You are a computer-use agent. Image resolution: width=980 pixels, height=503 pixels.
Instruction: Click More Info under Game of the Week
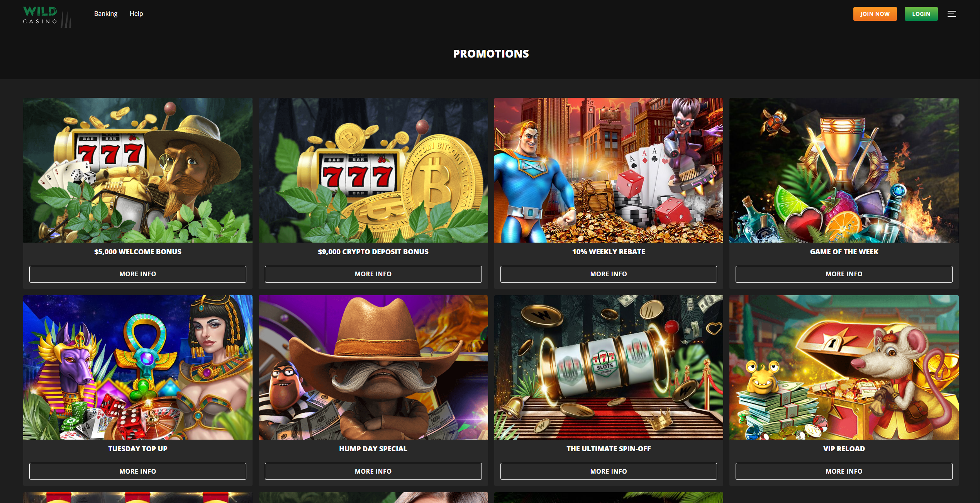844,274
